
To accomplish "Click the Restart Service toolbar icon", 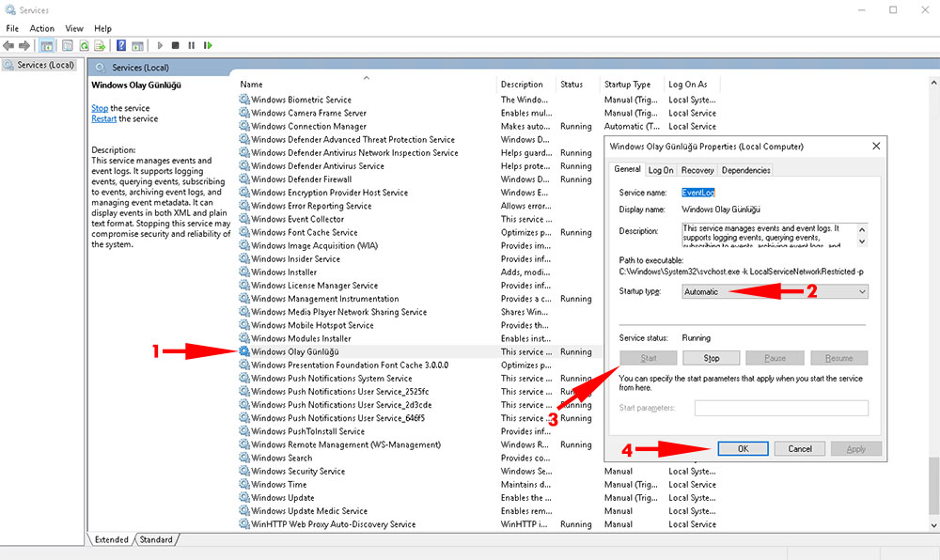I will [x=208, y=45].
